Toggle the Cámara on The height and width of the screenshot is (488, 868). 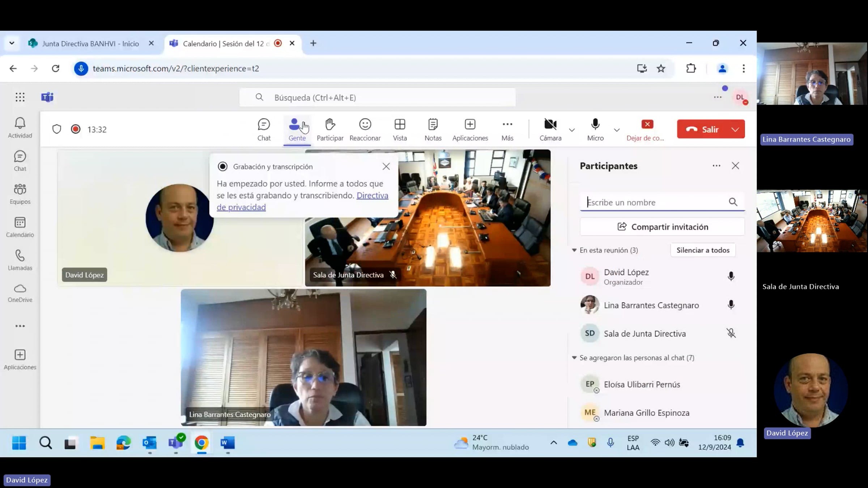[x=550, y=129]
